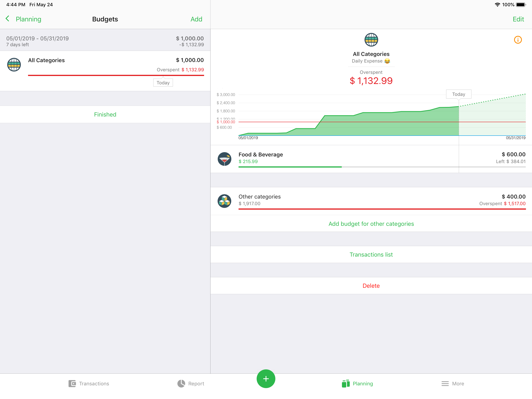Tap Edit for this budget
Screen dimensions: 532x399
point(518,19)
